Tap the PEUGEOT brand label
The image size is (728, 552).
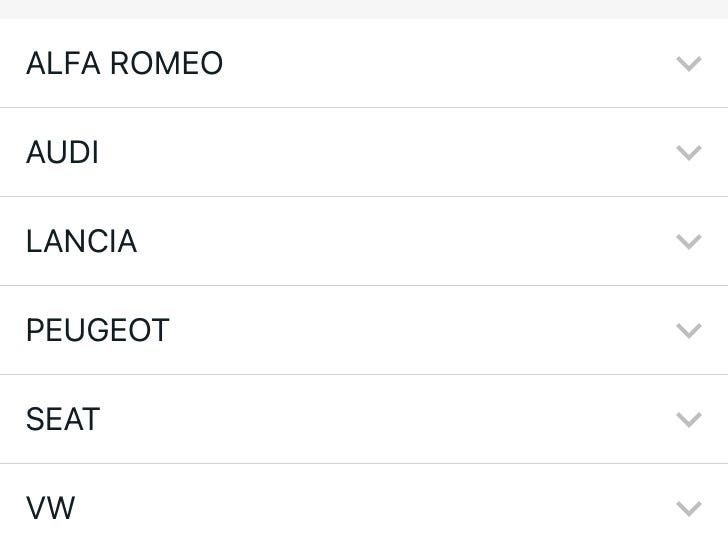pyautogui.click(x=97, y=331)
